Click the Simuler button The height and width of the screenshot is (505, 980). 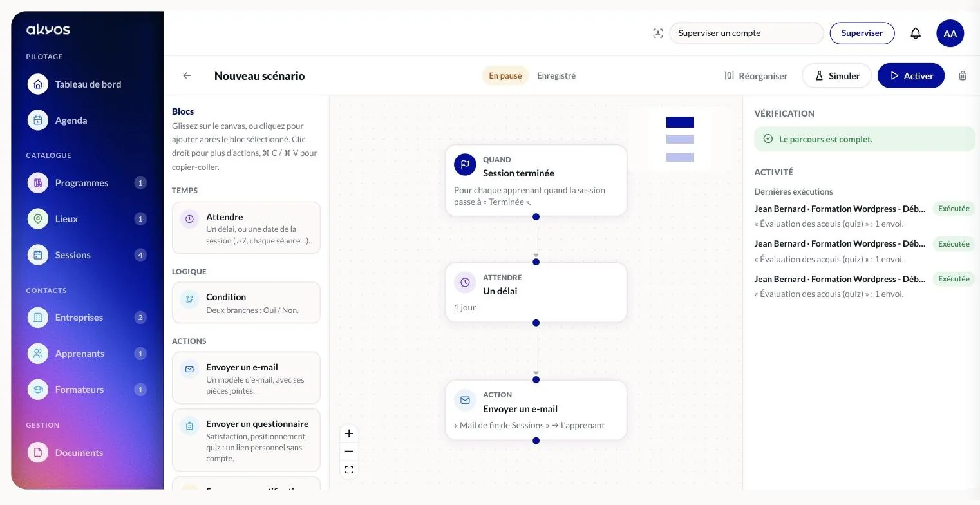point(836,75)
